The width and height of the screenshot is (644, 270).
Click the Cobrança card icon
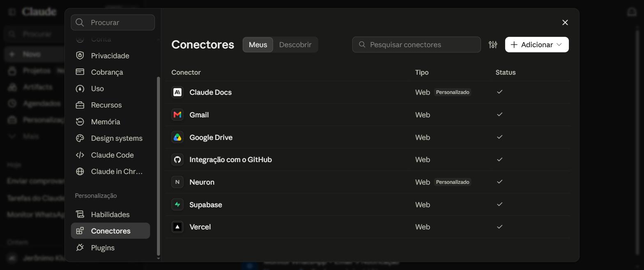(80, 72)
